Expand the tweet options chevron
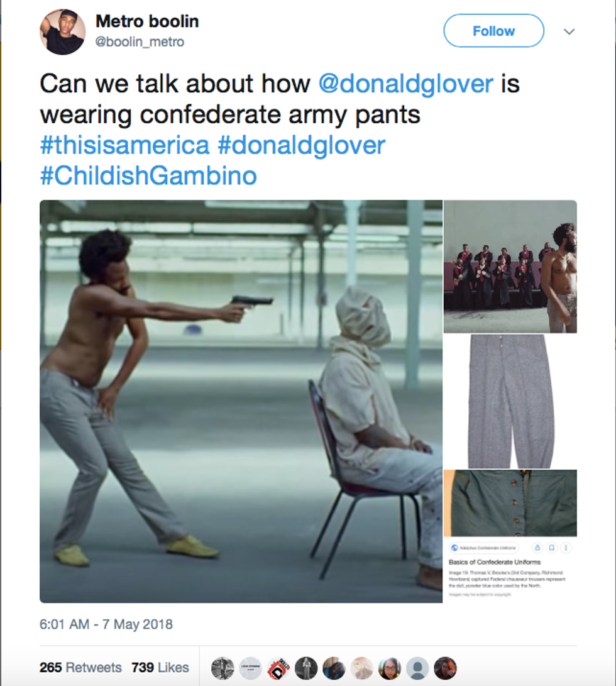This screenshot has height=686, width=616. pyautogui.click(x=569, y=31)
